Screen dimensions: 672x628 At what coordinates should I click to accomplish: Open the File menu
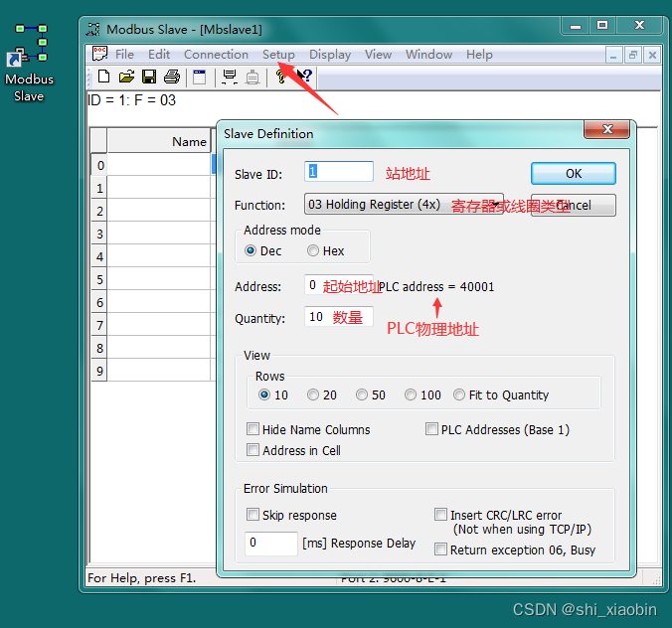pyautogui.click(x=124, y=55)
